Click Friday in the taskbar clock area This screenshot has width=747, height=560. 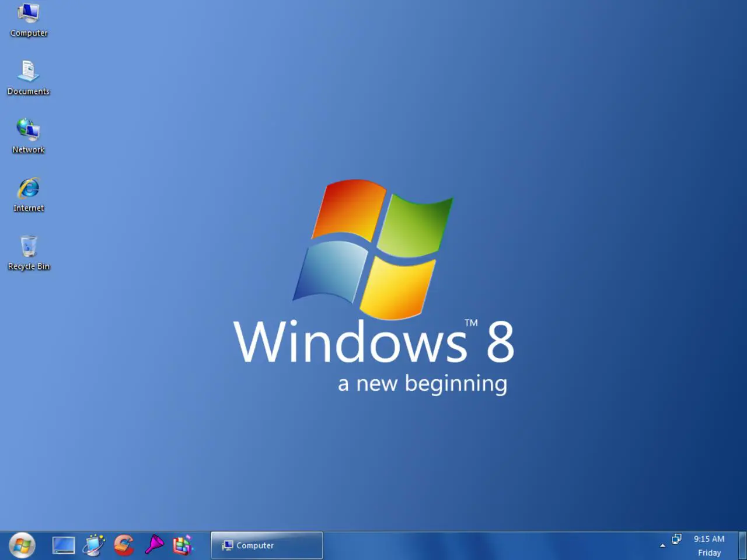point(709,552)
